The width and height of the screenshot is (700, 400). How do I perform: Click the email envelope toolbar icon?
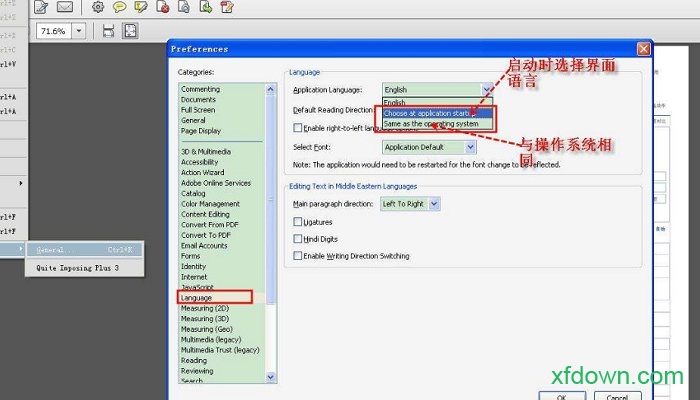[65, 8]
